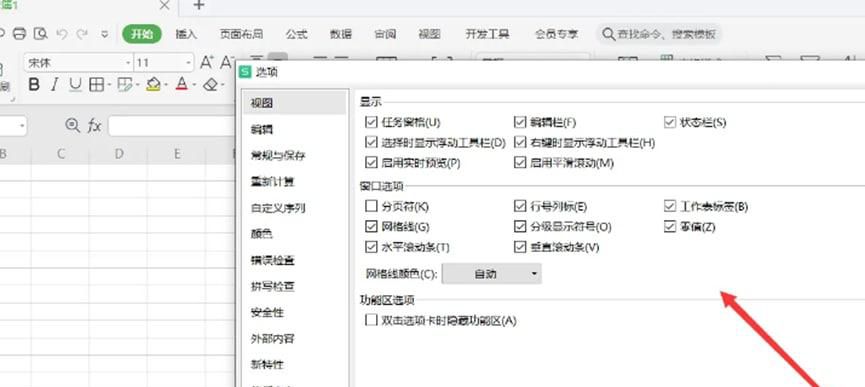Toggle 行号列标(E) checkbox
The width and height of the screenshot is (865, 387).
pos(520,206)
